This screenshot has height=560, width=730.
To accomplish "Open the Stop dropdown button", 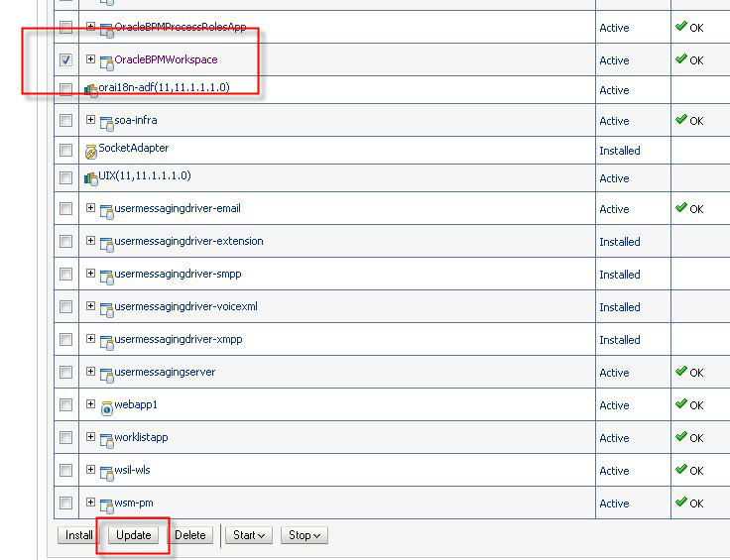I will (x=304, y=535).
